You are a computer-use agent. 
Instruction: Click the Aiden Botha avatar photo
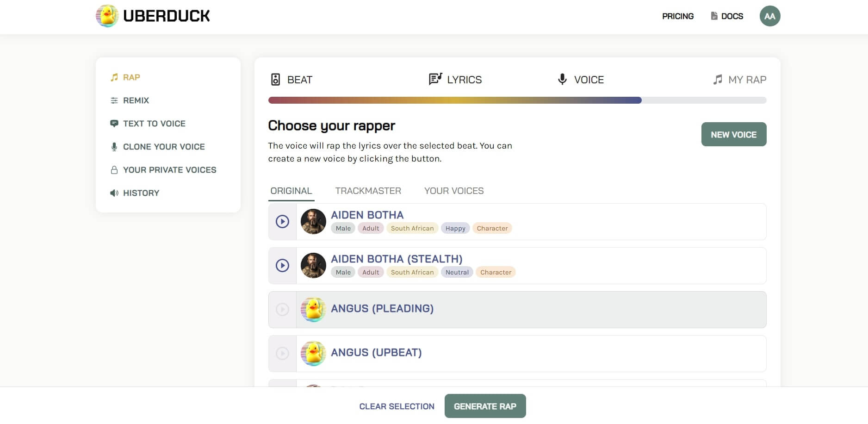[x=313, y=221]
